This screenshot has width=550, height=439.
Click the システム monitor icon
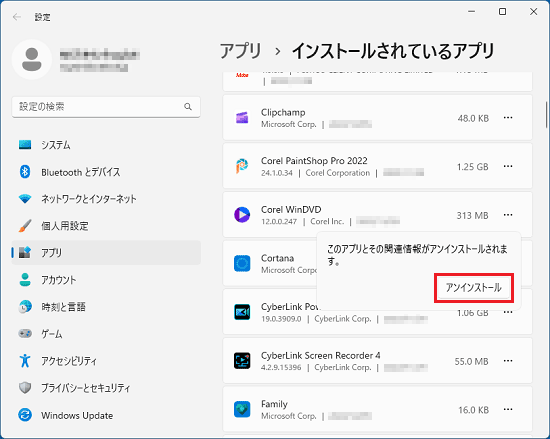(25, 145)
